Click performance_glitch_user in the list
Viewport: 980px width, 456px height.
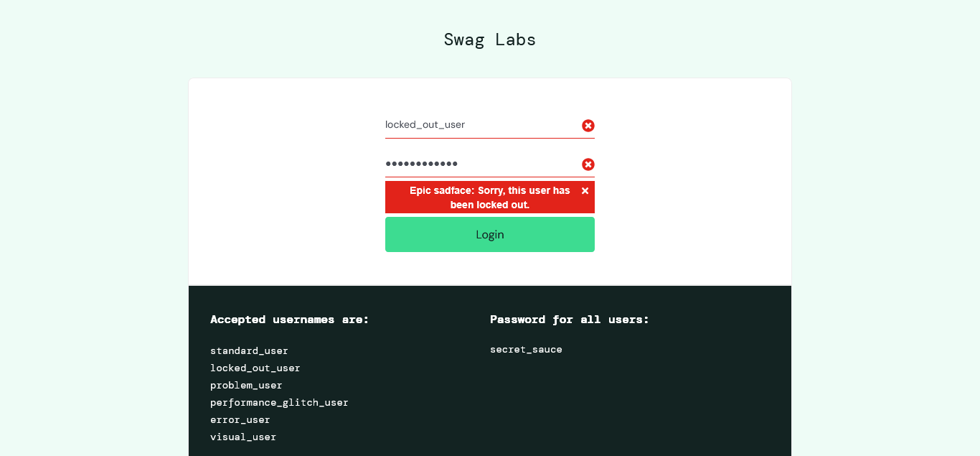click(279, 402)
